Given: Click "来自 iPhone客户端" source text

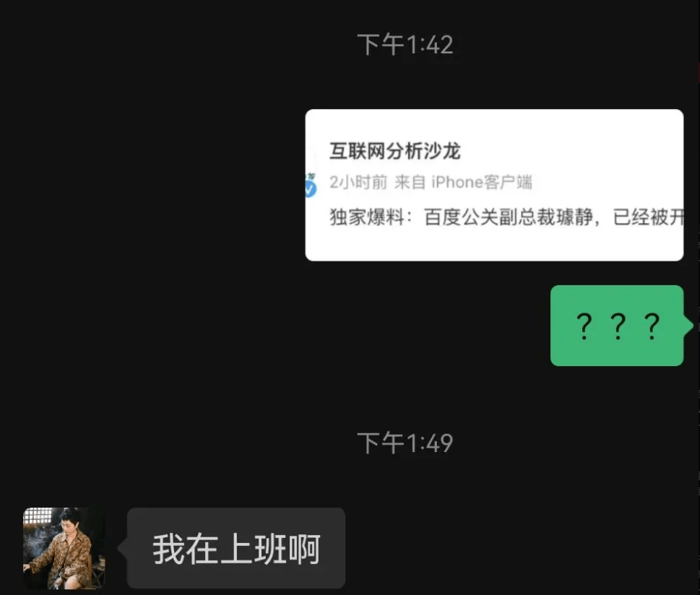Looking at the screenshot, I should click(x=463, y=182).
